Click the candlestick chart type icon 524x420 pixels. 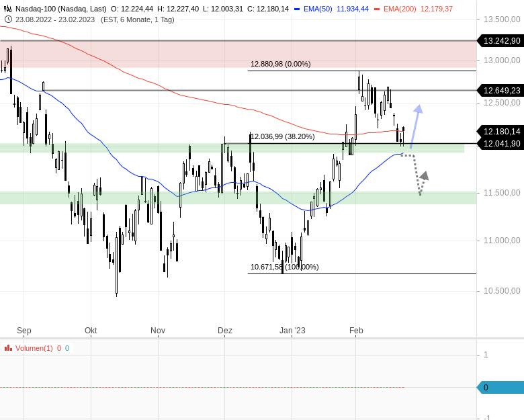(x=7, y=9)
